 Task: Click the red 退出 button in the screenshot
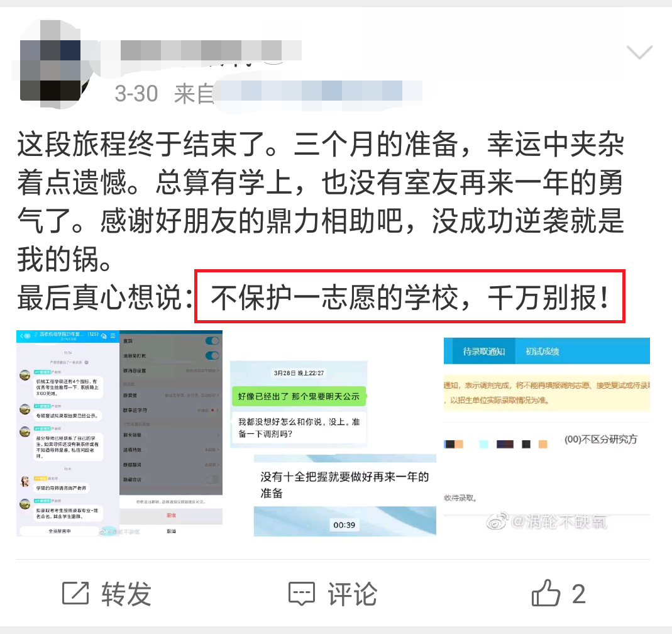click(x=171, y=515)
